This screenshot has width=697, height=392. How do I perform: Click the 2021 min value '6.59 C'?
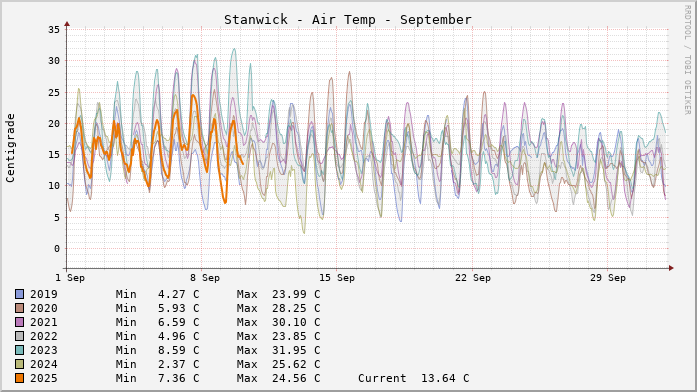(x=179, y=322)
